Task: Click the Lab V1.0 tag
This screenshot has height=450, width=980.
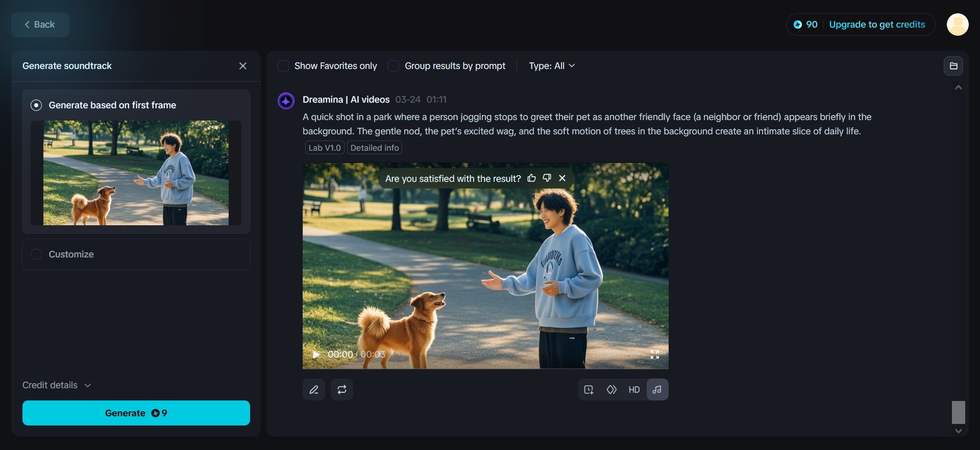Action: (325, 148)
